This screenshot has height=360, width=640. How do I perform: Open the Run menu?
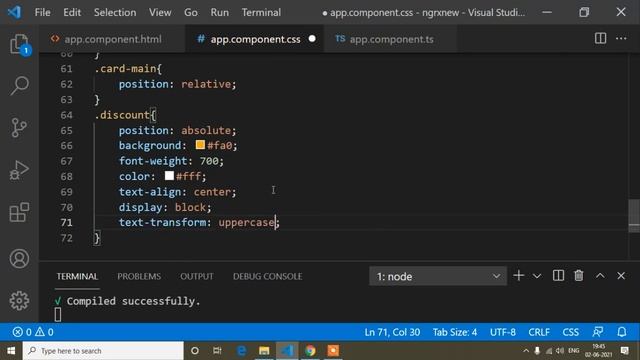point(220,12)
